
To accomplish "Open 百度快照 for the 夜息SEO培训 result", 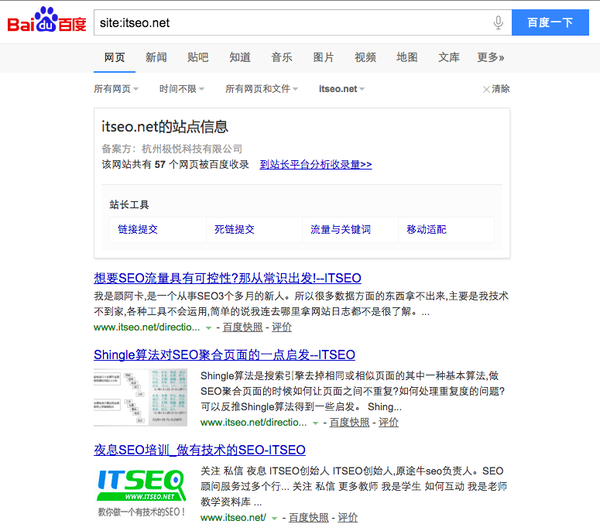I will pos(308,518).
